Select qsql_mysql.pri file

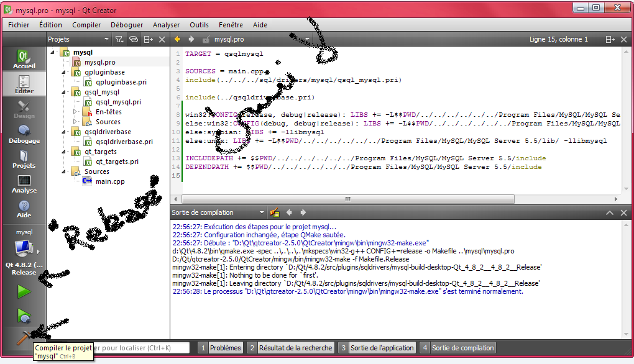[118, 102]
